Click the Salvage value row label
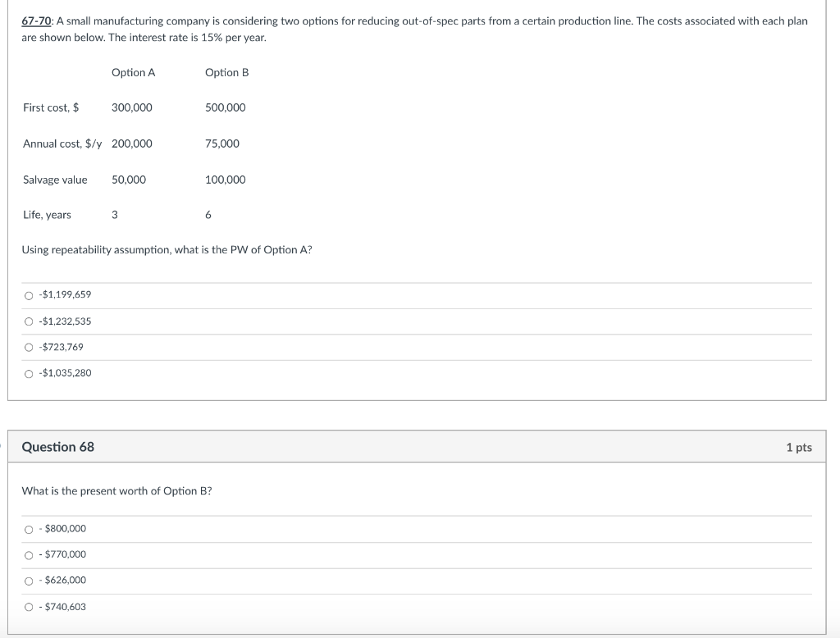840x638 pixels. pos(55,180)
